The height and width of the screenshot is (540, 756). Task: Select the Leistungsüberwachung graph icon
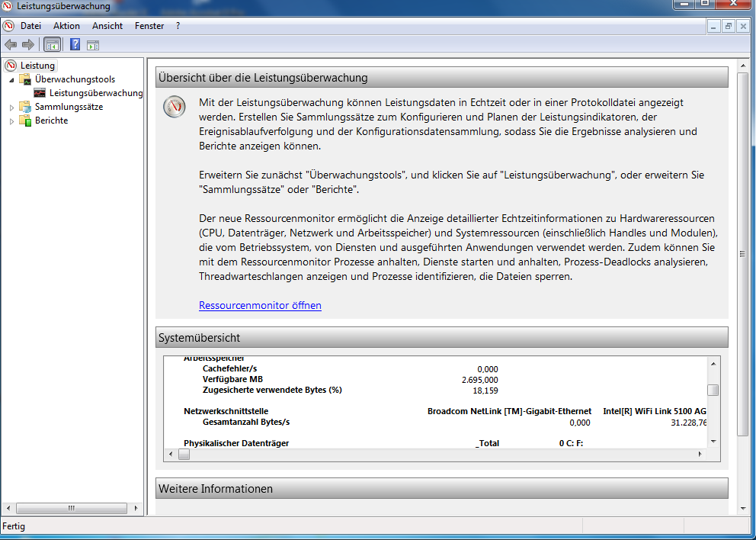tap(40, 92)
